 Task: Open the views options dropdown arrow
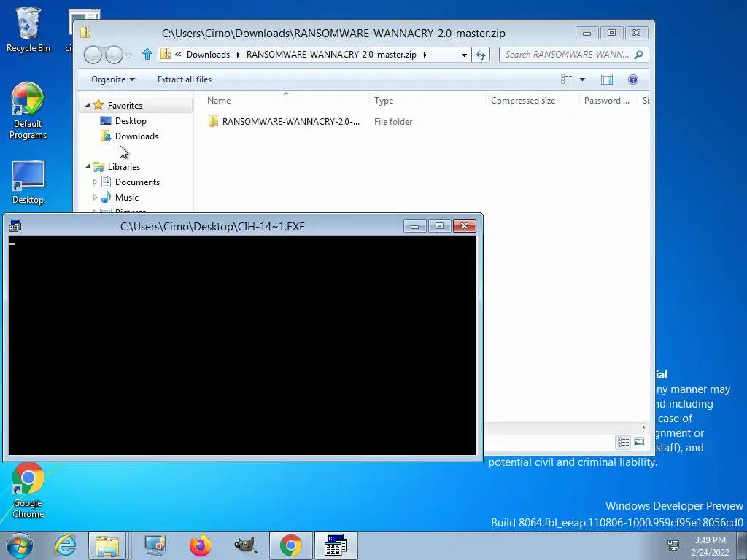pos(582,79)
